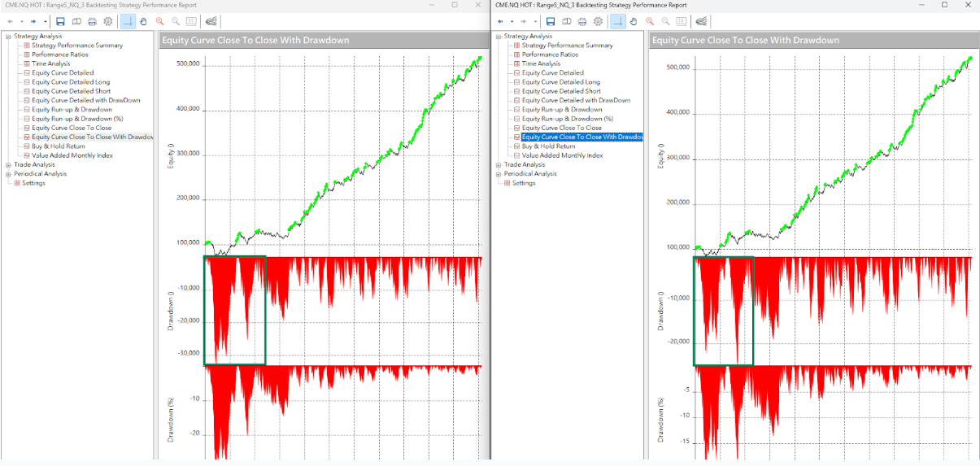Select Equity Curve Detailed with DrawDown in the left window
980x466 pixels.
coord(86,100)
